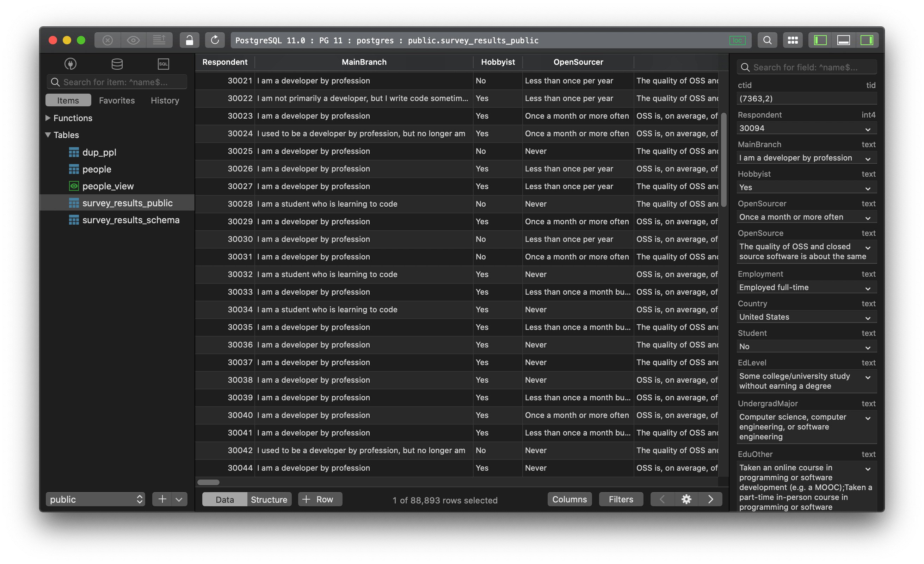Open the database cylinder icon tab
924x564 pixels.
point(117,64)
